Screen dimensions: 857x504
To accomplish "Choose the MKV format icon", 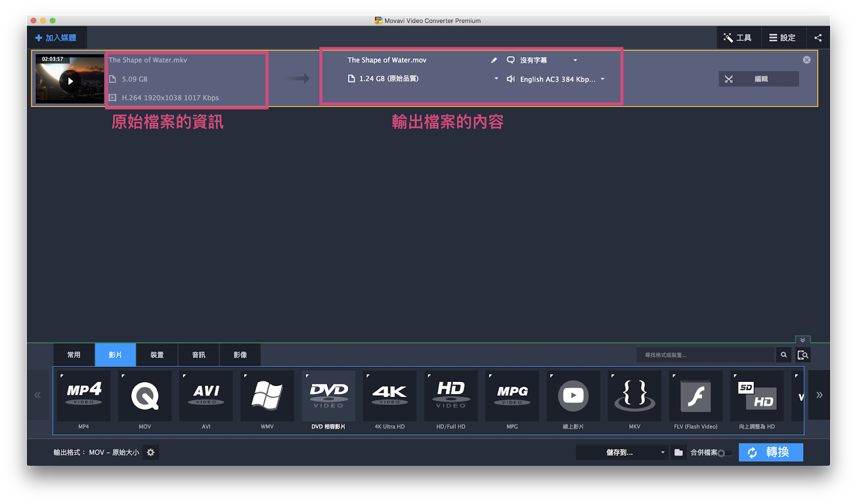I will [x=635, y=396].
